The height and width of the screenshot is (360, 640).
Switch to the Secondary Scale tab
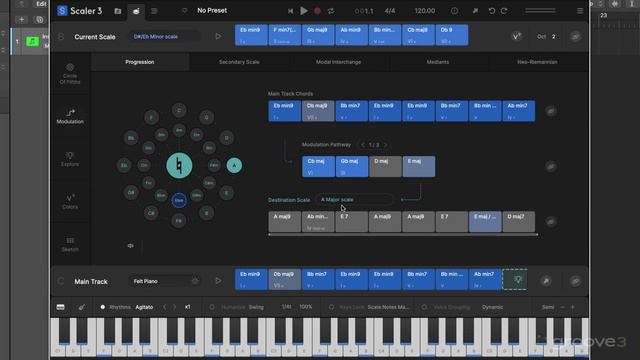tap(239, 62)
